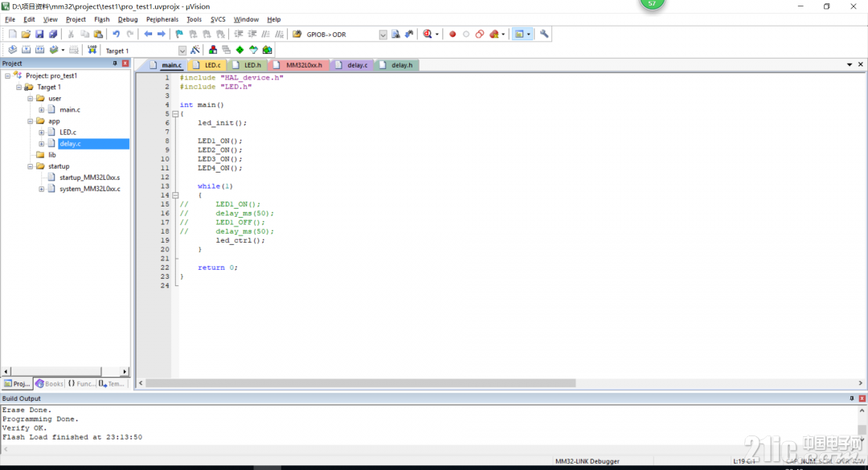868x470 pixels.
Task: Open the GPIOB->ODR find dropdown
Action: click(383, 35)
